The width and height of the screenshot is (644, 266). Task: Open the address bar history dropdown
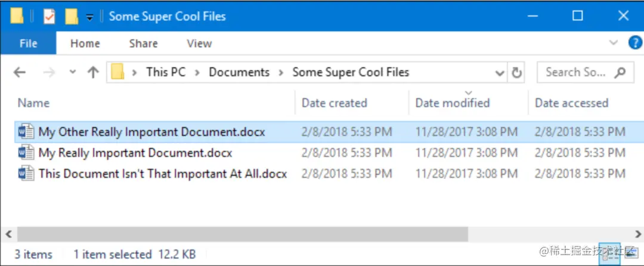[500, 73]
